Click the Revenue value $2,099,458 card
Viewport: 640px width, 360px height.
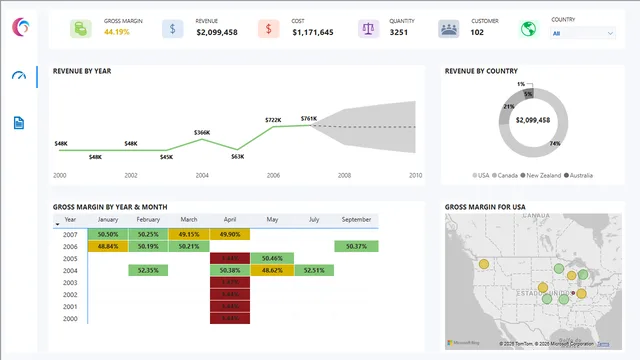tap(217, 32)
